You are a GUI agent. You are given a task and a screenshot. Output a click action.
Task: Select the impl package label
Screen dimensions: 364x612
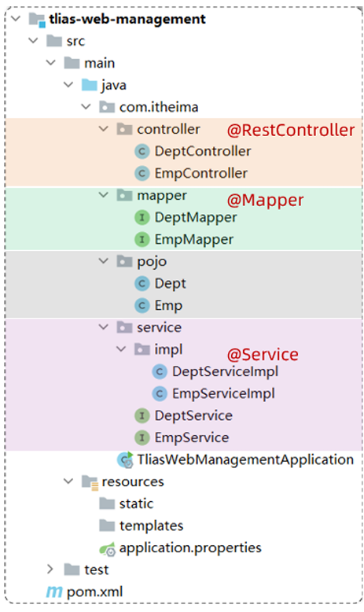pyautogui.click(x=168, y=350)
